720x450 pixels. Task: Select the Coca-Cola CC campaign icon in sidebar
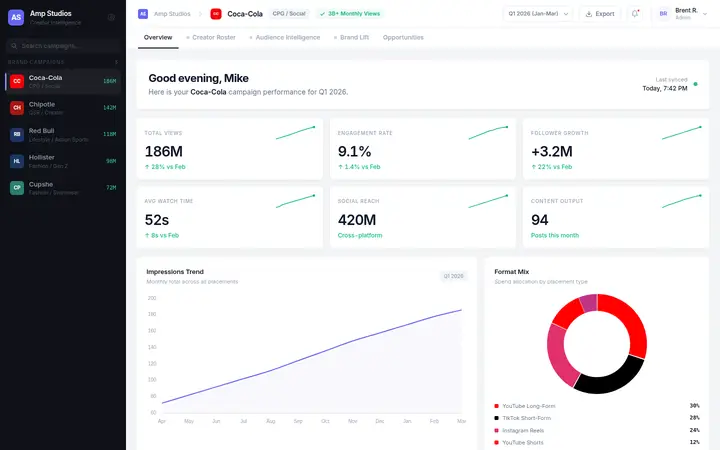click(17, 81)
